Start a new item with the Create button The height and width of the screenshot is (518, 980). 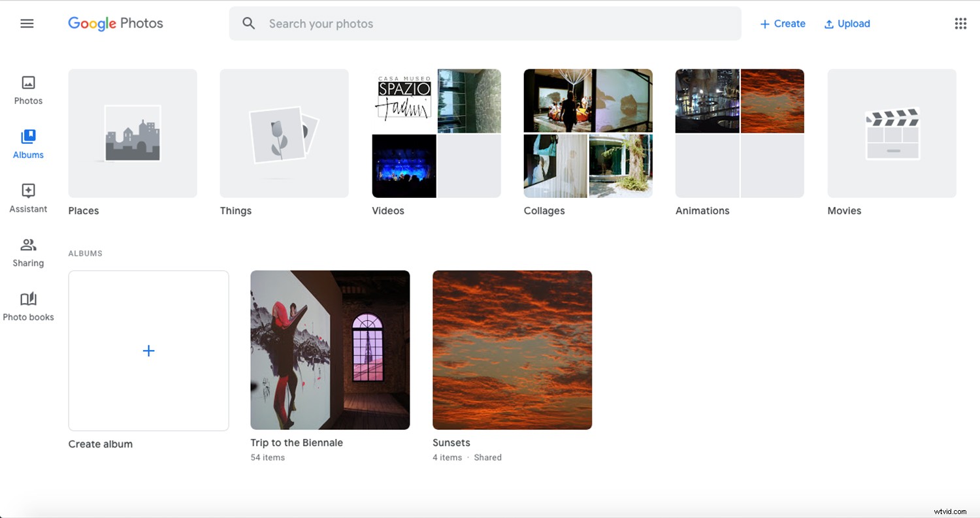pyautogui.click(x=782, y=24)
